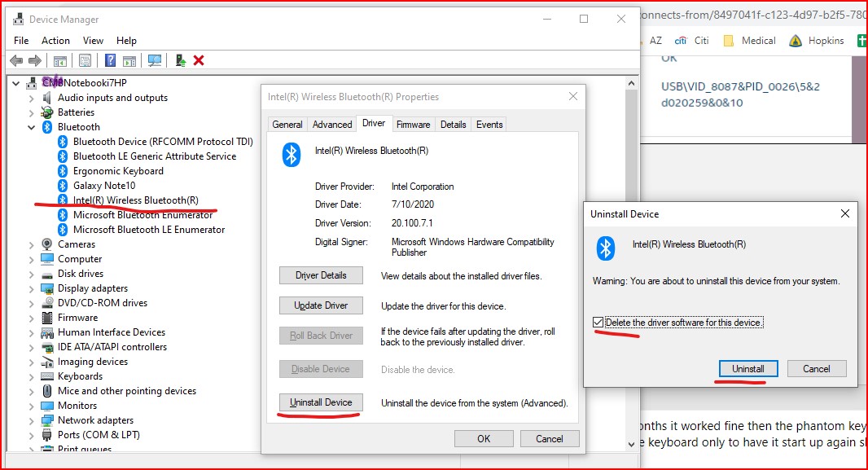
Task: Click the Driver Details button
Action: [x=321, y=275]
